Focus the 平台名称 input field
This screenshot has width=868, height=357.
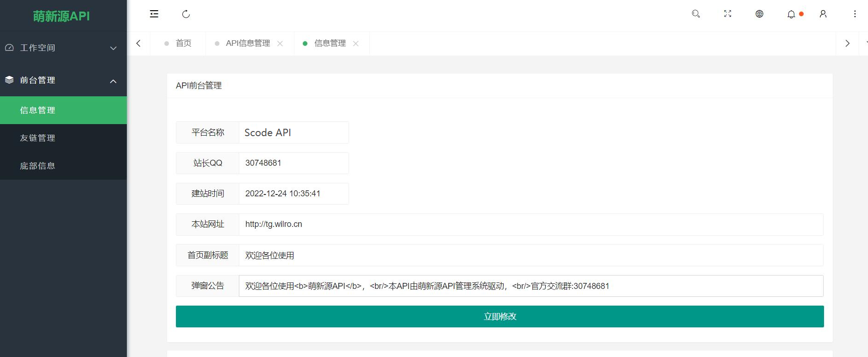[x=293, y=132]
